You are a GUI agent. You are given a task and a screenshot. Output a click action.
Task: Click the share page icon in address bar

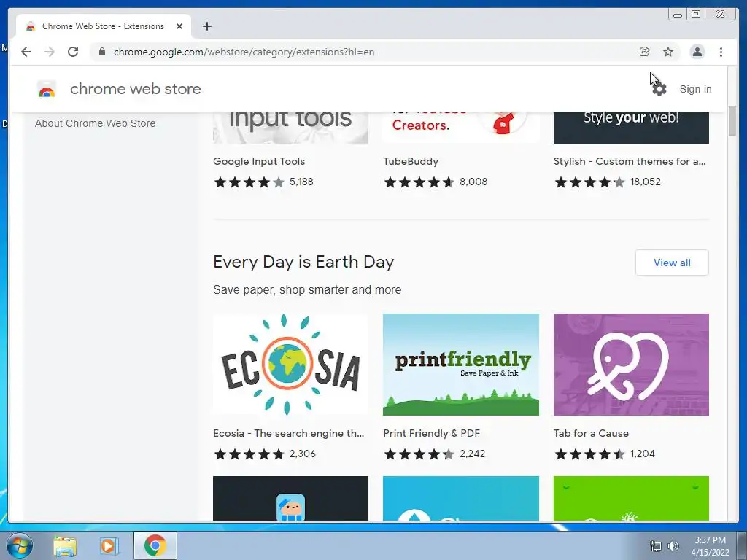(645, 52)
